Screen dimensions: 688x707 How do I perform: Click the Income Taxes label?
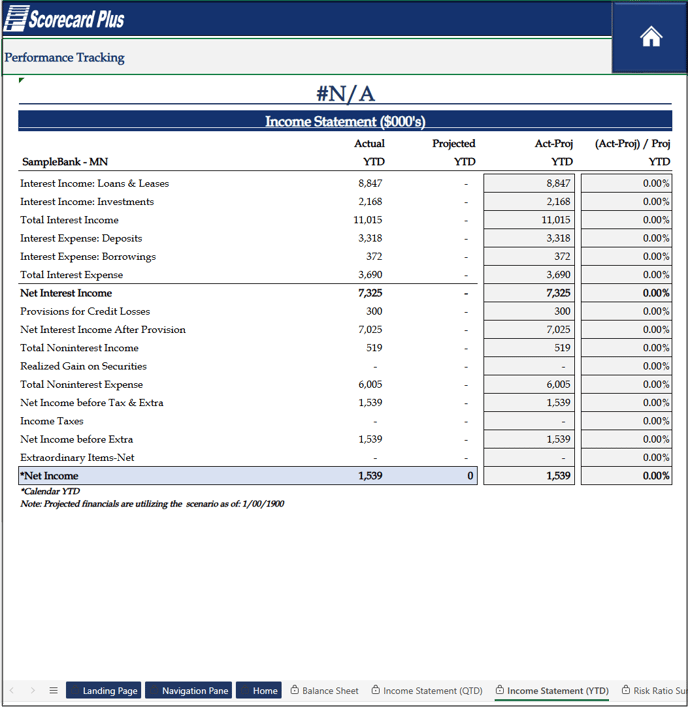click(52, 421)
